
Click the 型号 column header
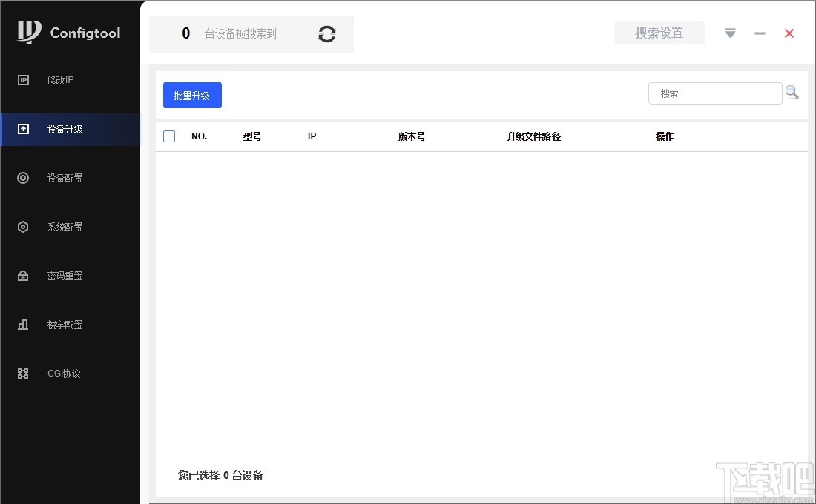click(x=251, y=136)
